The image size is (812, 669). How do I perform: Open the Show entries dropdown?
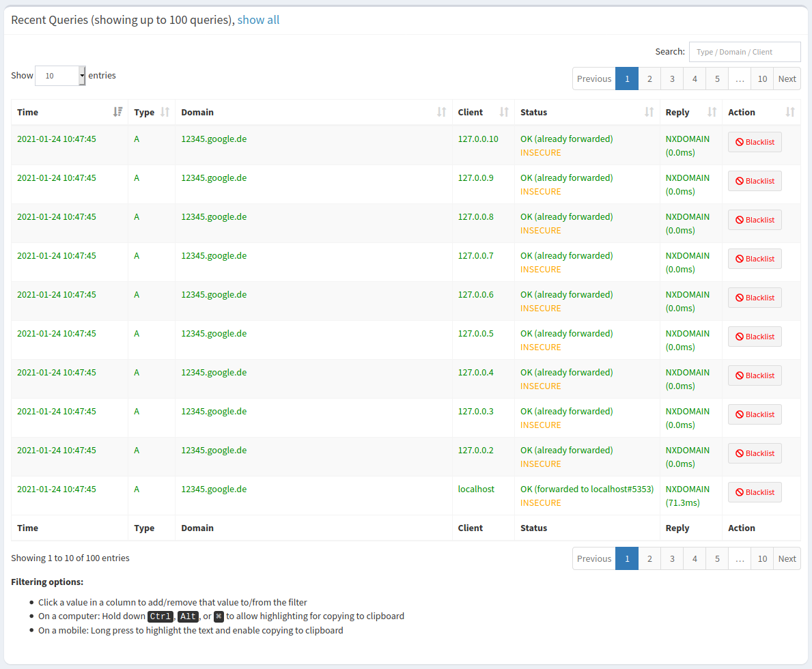click(59, 76)
